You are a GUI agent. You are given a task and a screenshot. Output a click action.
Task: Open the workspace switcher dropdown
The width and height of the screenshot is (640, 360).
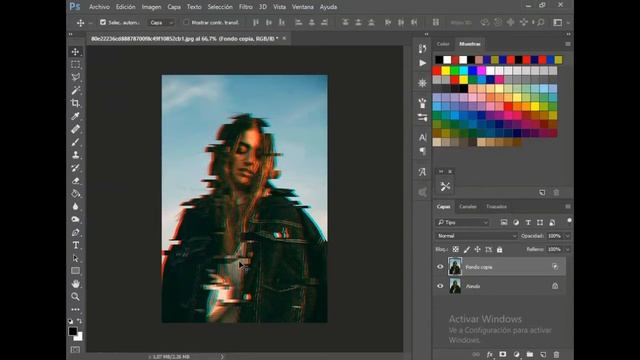click(x=560, y=22)
